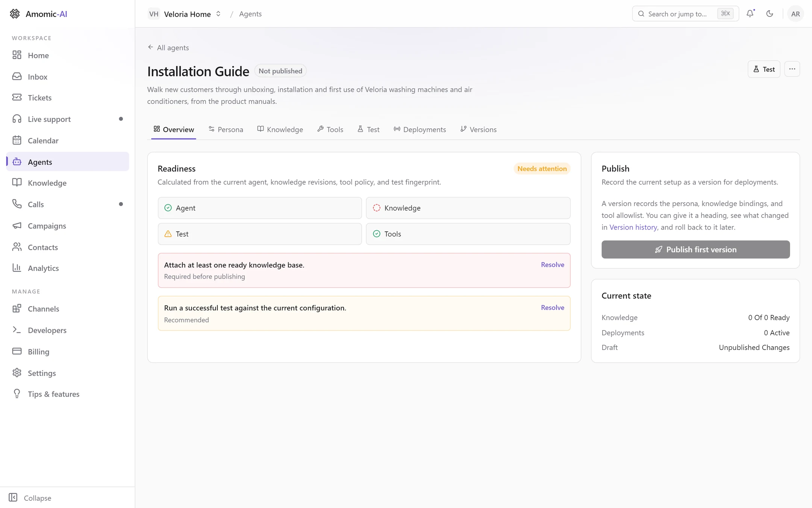Open Campaigns in the sidebar
This screenshot has height=508, width=812.
68,226
